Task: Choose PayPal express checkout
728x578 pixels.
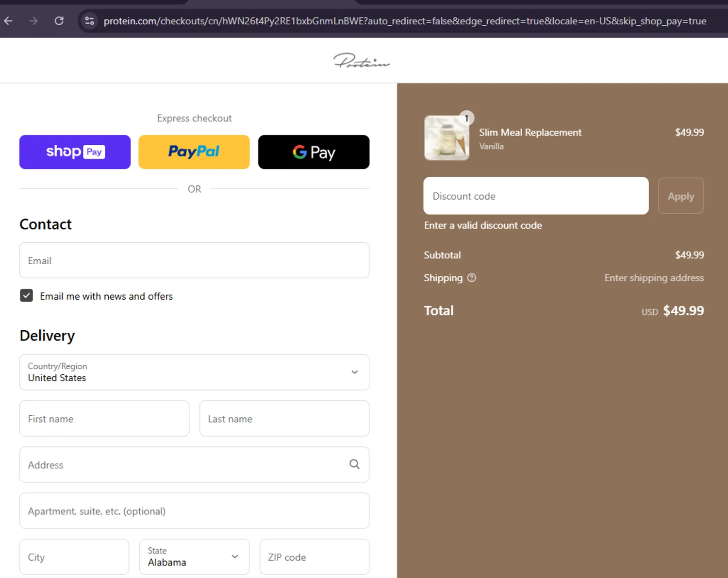Action: point(194,152)
